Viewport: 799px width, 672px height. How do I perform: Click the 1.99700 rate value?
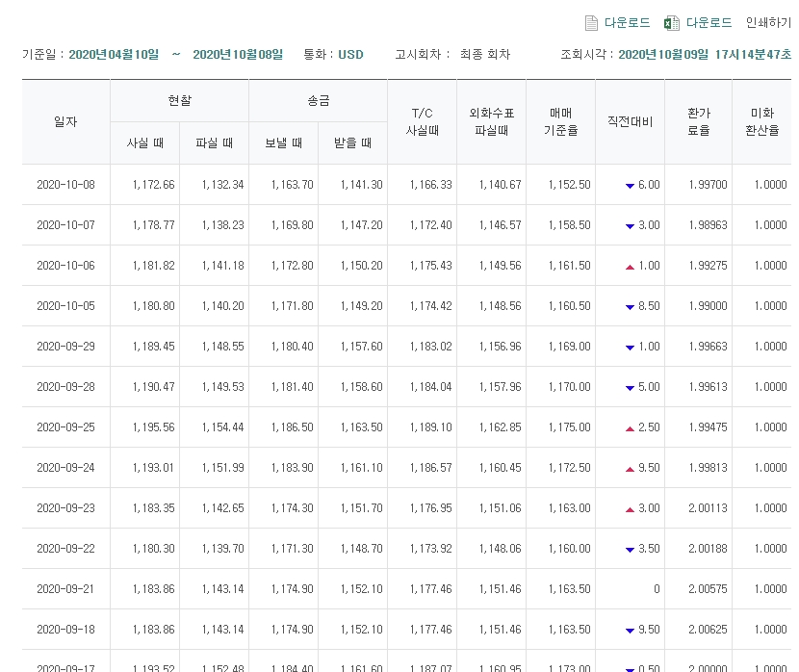[x=708, y=185]
